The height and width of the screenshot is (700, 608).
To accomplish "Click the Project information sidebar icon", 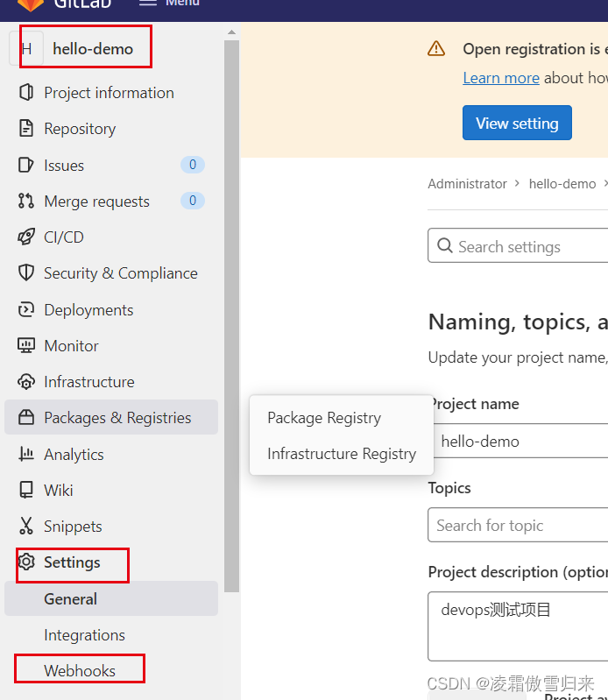I will click(26, 93).
